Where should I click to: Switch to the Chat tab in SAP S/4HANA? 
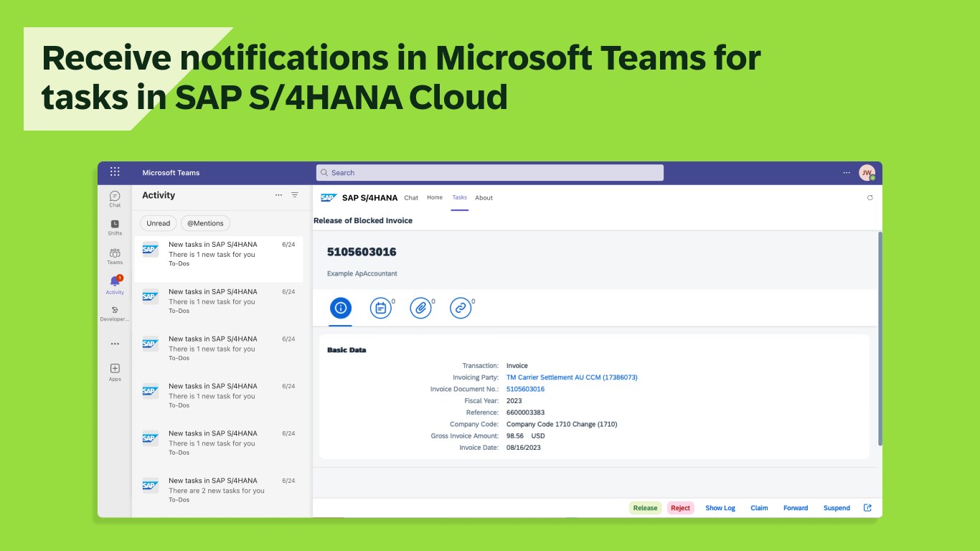click(x=411, y=198)
